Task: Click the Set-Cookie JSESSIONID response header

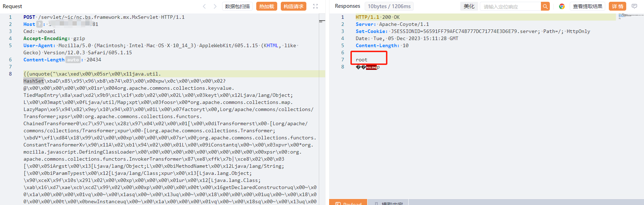Action: pos(473,31)
